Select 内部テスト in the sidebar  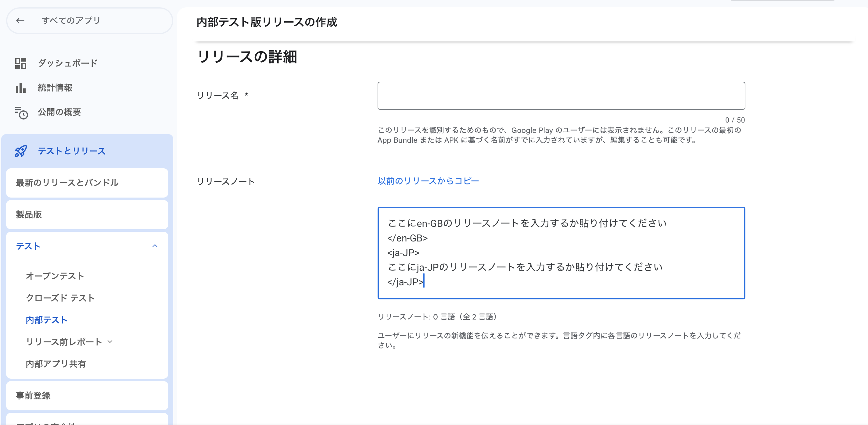point(46,320)
